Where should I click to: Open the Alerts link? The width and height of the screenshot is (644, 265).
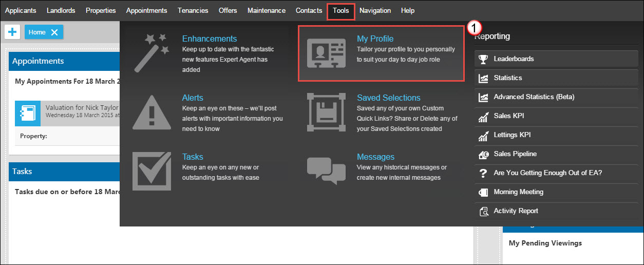[193, 98]
